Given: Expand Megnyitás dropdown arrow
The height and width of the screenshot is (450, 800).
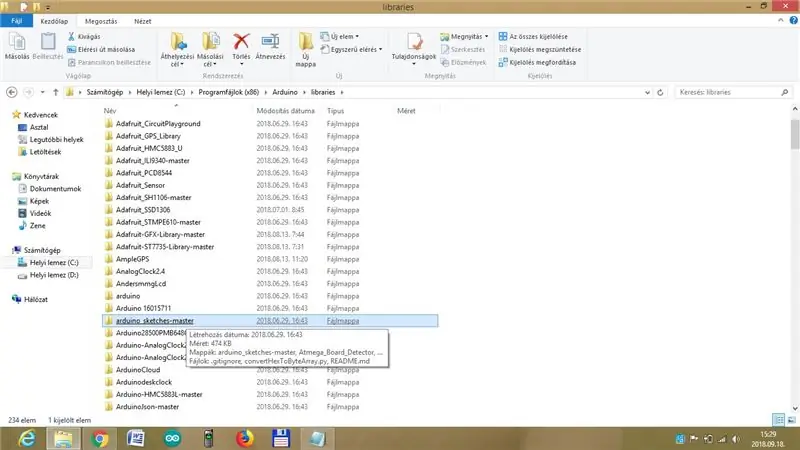Looking at the screenshot, I should point(486,37).
